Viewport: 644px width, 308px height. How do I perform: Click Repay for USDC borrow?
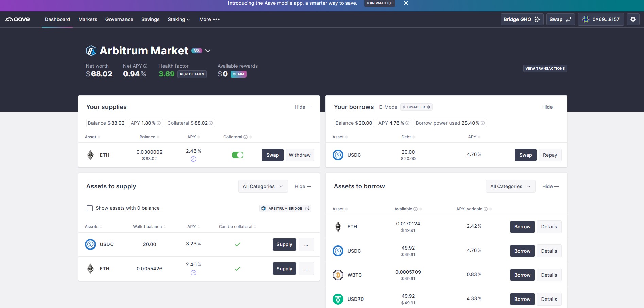(x=549, y=155)
